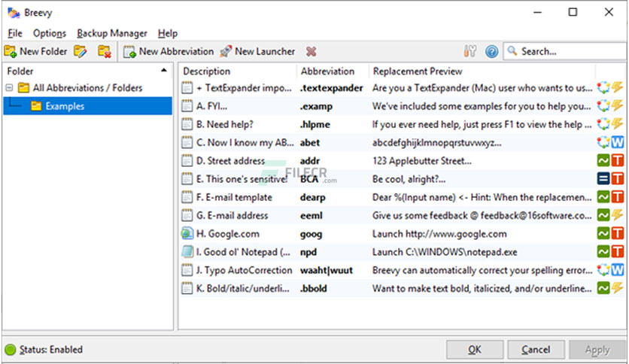Image resolution: width=629 pixels, height=364 pixels.
Task: Click the lightning bolt icon in .examp row
Action: (x=618, y=105)
